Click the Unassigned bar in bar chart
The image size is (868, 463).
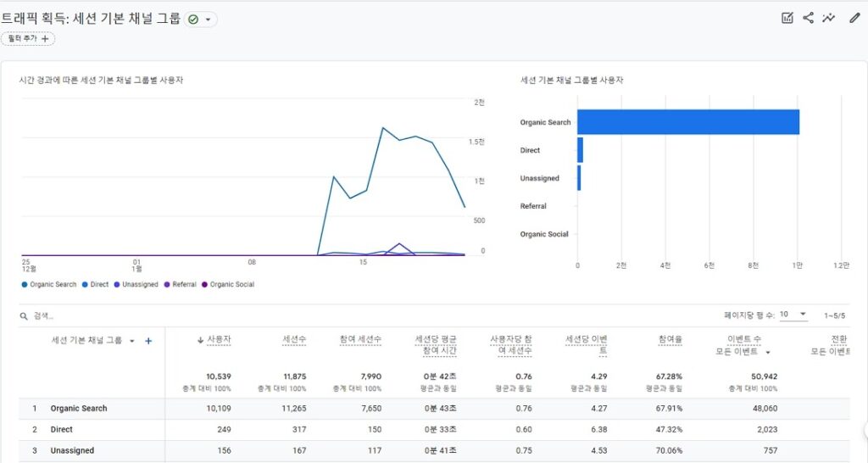[579, 178]
